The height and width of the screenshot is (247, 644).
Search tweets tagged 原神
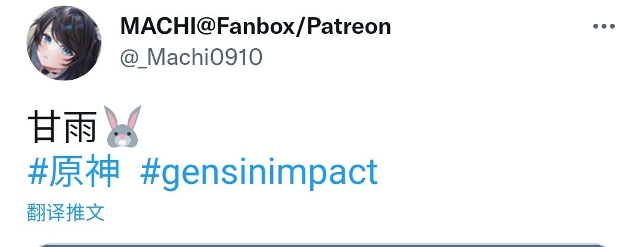(x=74, y=173)
